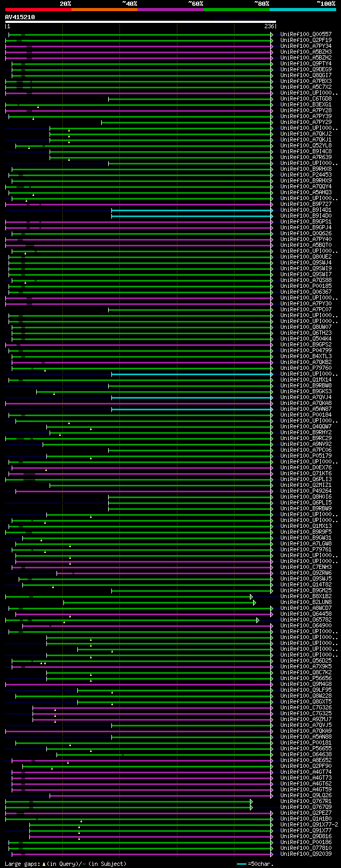Select the UniRef100_Q52YL8 label
Image resolution: width=341 pixels, height=868 pixels.
(x=306, y=146)
